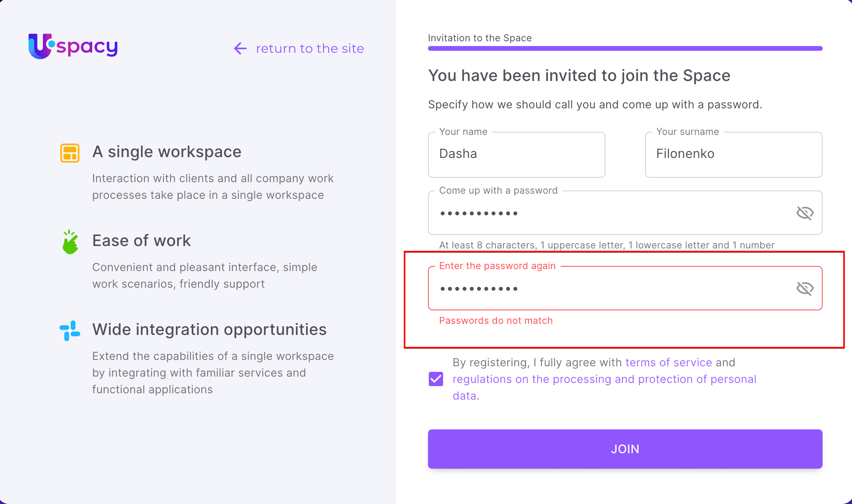Show password in first password field
Screen dimensions: 852x504
click(x=805, y=213)
